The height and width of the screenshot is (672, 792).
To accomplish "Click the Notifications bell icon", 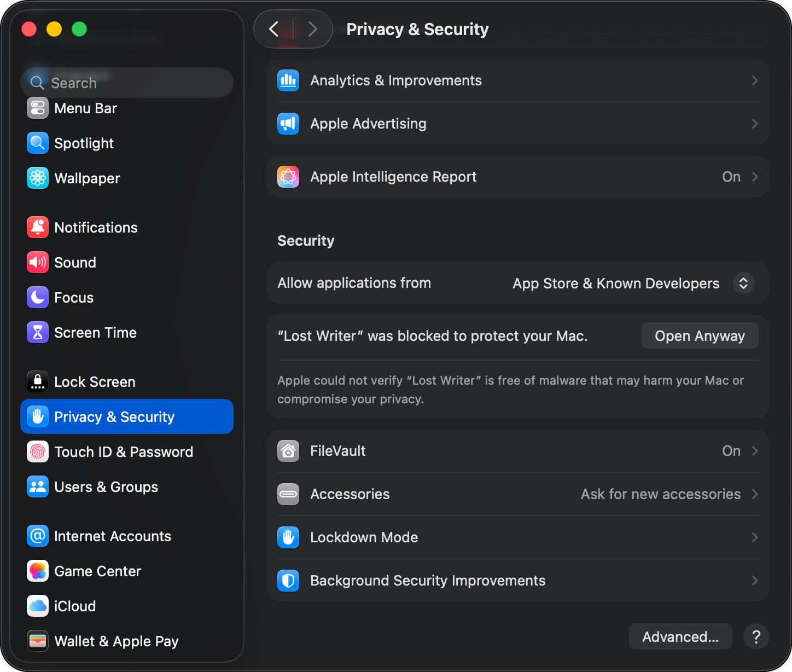I will coord(38,228).
